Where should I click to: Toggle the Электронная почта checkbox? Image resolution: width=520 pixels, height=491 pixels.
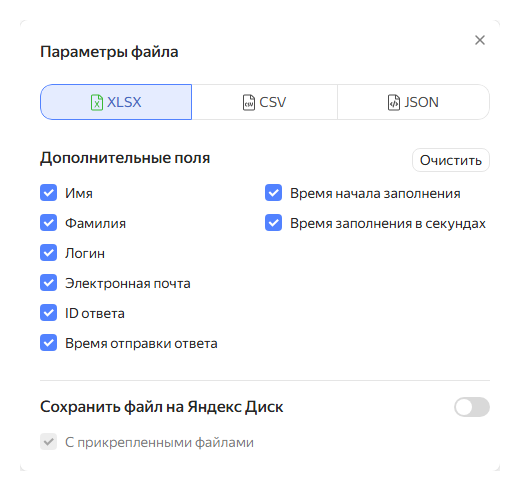coord(49,283)
